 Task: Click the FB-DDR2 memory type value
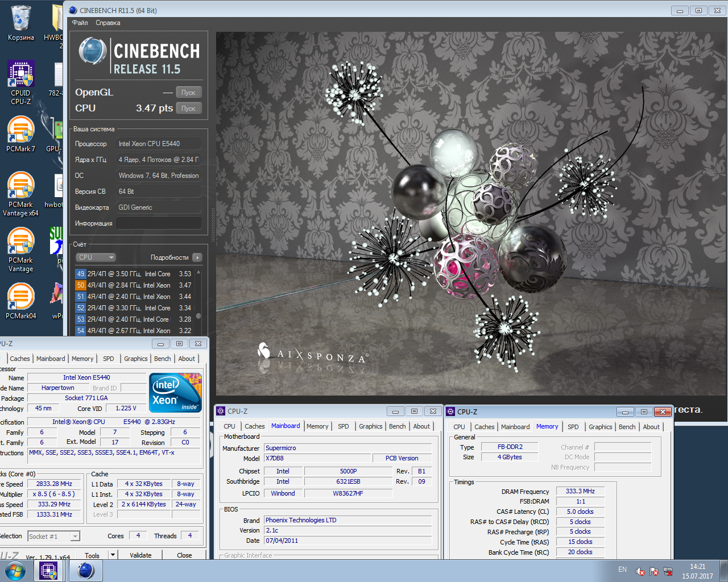[510, 447]
